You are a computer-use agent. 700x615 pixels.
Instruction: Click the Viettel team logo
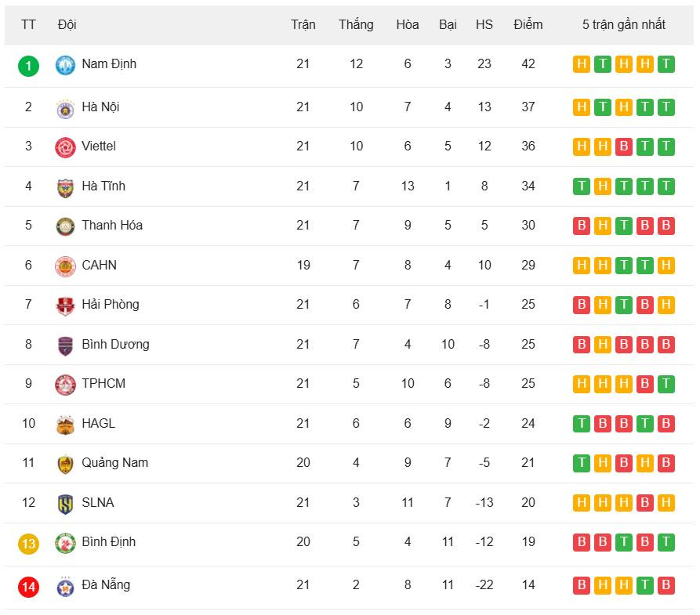point(65,147)
